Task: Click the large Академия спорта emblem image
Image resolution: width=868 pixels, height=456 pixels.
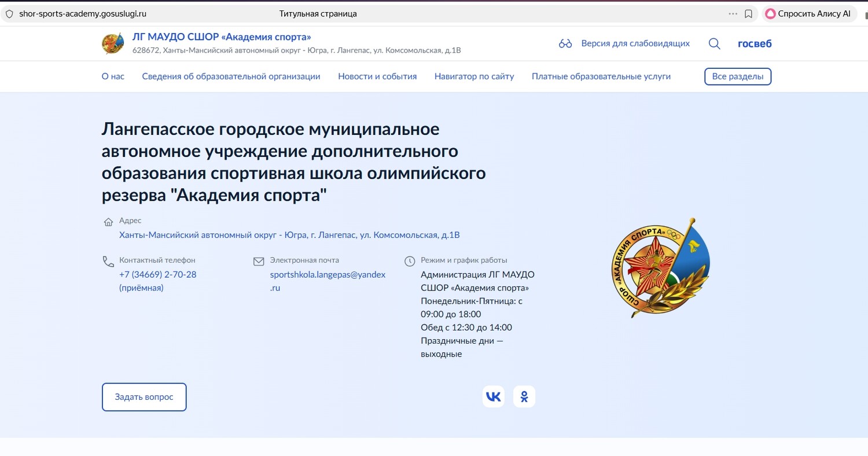Action: 661,268
